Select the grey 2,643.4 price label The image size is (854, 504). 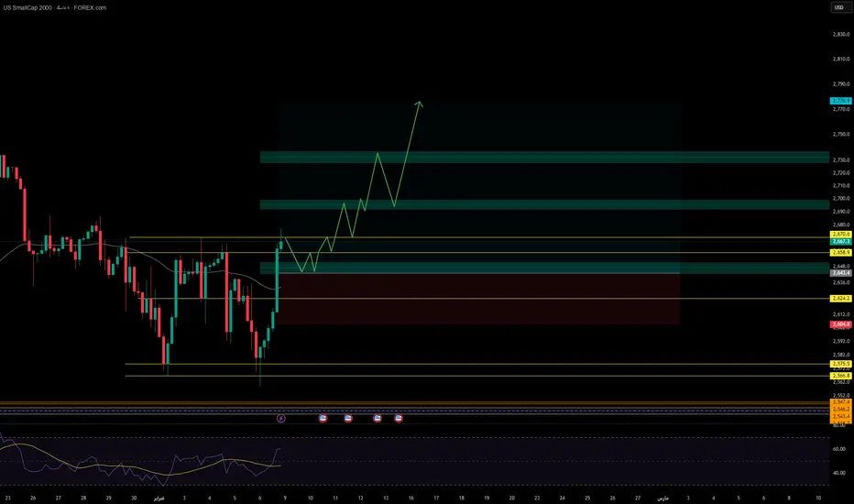pyautogui.click(x=841, y=273)
